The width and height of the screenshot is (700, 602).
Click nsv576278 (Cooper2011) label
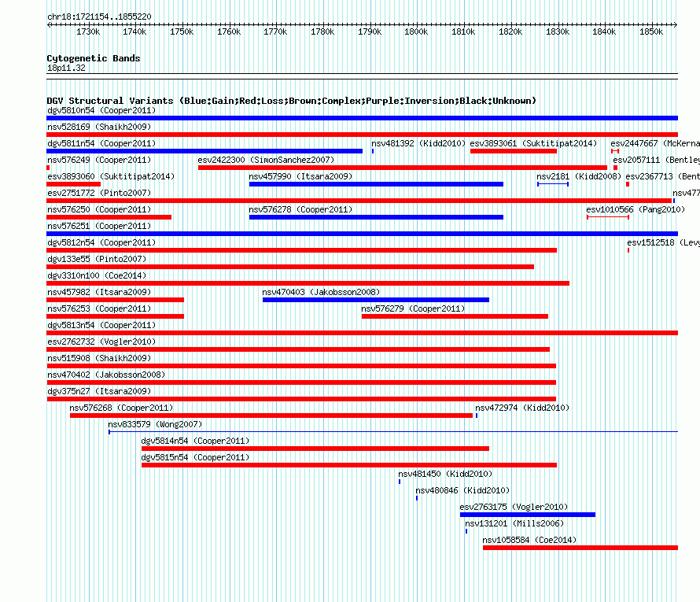pos(300,209)
